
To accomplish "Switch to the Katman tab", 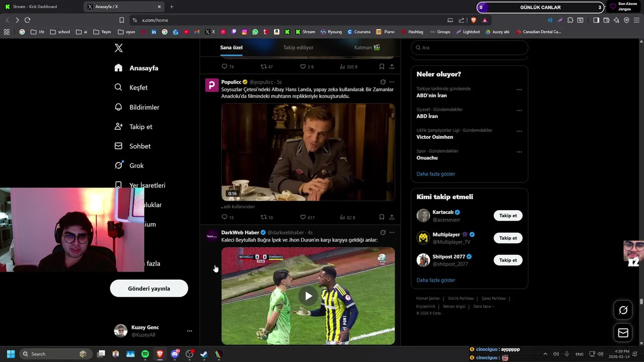I will tap(367, 47).
